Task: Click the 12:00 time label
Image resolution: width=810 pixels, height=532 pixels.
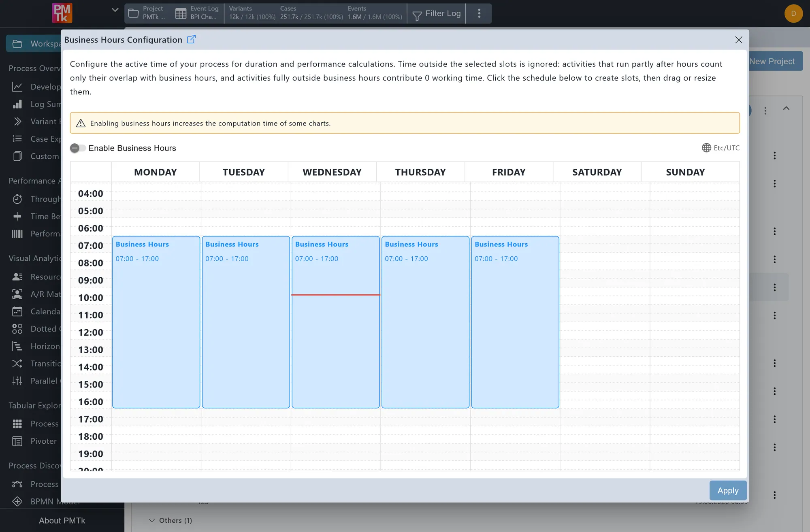Action: [91, 332]
